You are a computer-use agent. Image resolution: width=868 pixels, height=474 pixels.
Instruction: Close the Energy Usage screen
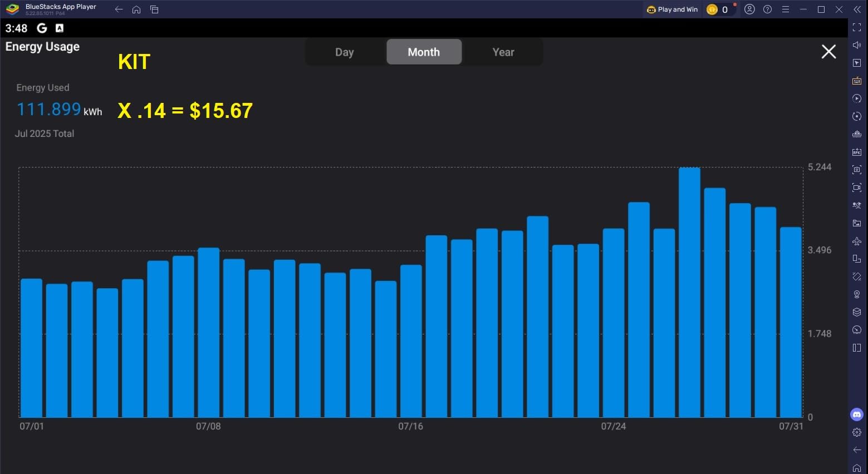click(828, 52)
